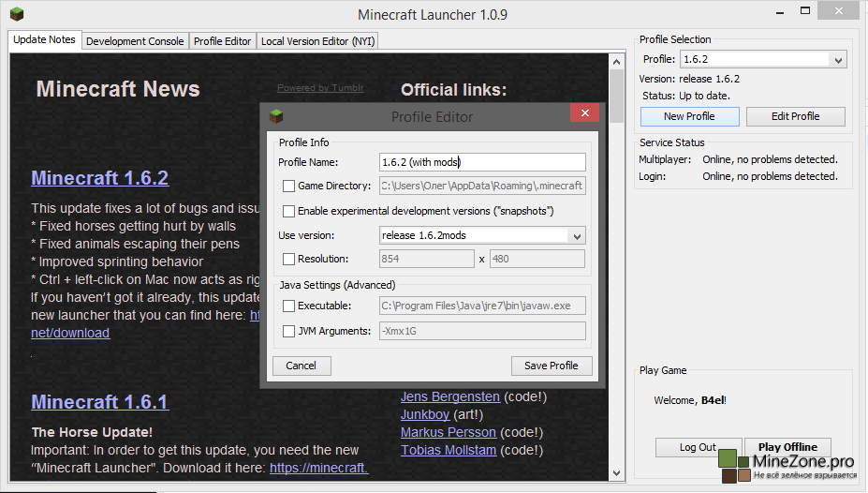
Task: Enable the Game Directory checkbox
Action: coord(289,186)
